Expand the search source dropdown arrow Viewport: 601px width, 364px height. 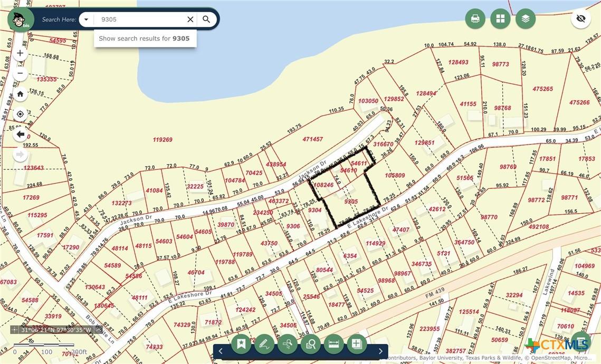tap(86, 19)
